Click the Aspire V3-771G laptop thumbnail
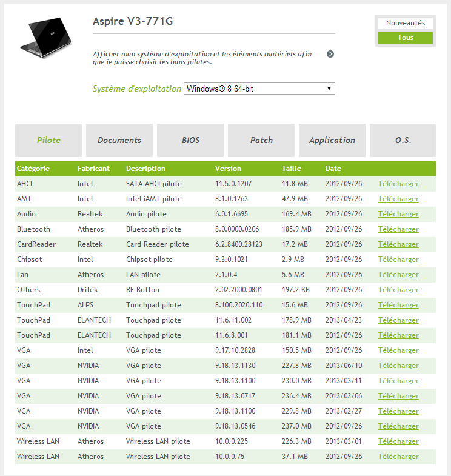The width and height of the screenshot is (451, 476). pos(46,38)
